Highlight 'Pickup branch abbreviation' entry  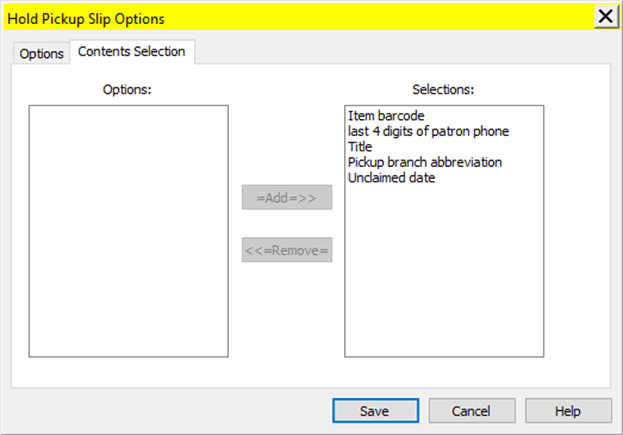tap(424, 162)
